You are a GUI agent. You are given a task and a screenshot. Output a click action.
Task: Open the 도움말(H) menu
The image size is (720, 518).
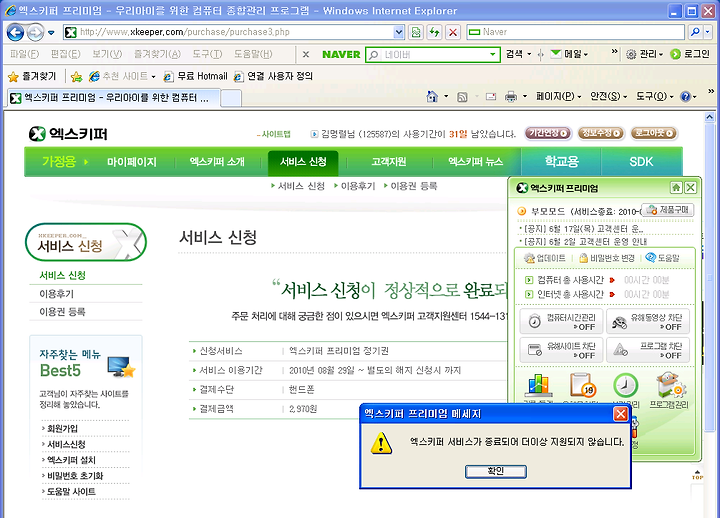click(253, 54)
